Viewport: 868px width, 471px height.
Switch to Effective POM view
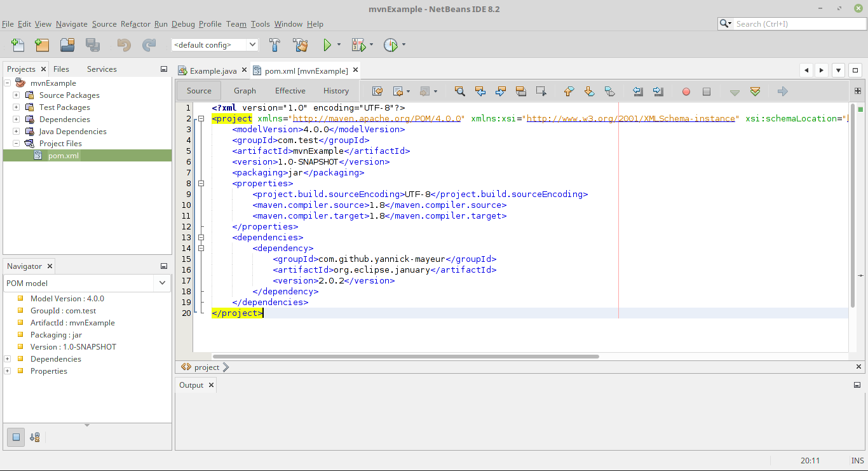(290, 91)
